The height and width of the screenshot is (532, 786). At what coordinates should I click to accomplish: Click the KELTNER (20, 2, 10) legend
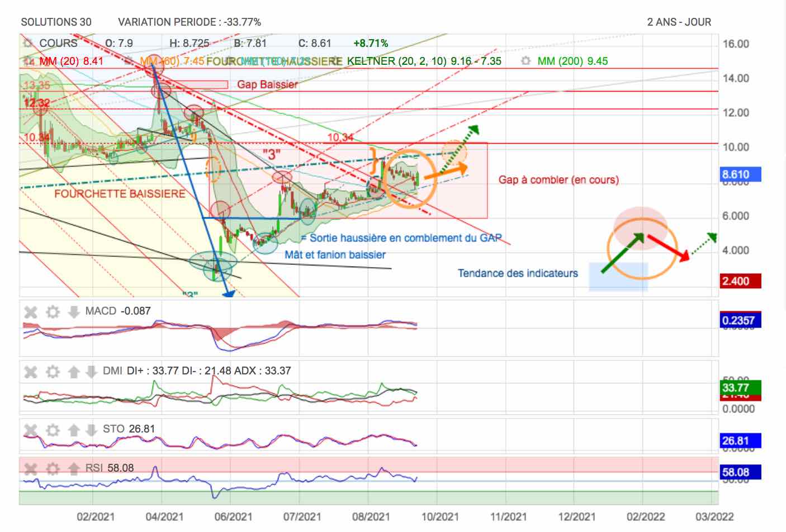point(424,61)
